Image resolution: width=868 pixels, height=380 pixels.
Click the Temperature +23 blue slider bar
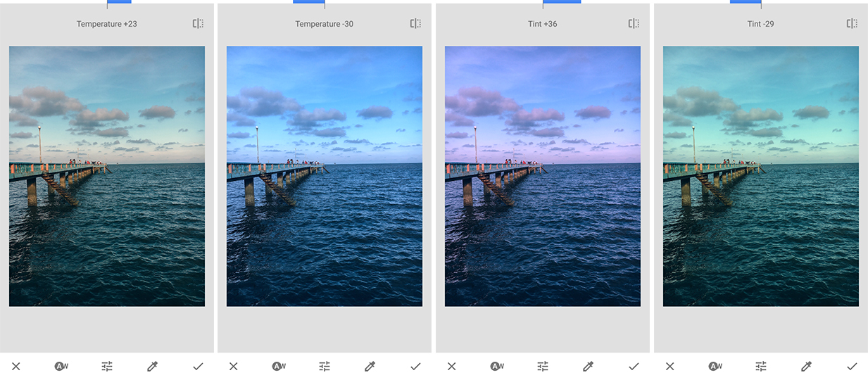click(119, 2)
